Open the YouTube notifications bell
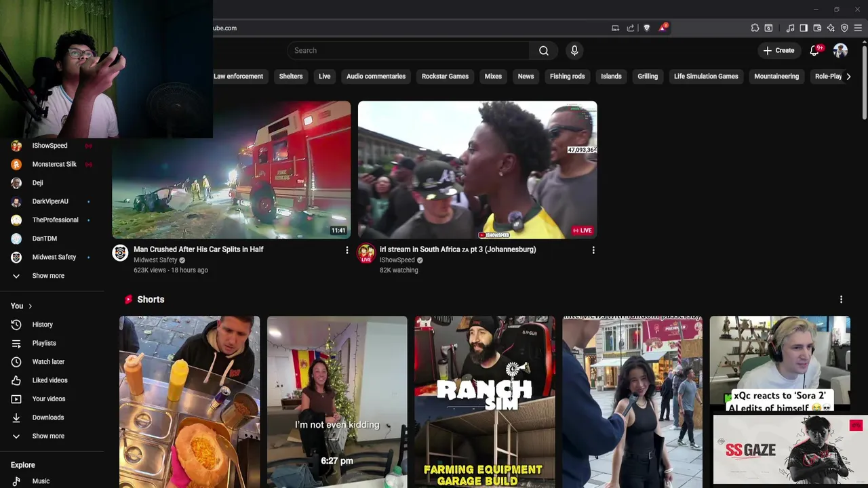 click(815, 50)
